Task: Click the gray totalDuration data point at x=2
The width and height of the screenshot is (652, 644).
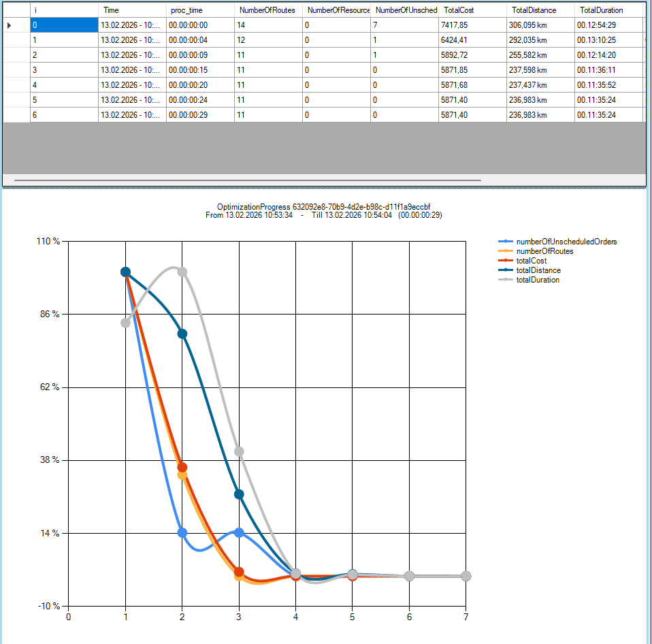Action: (x=182, y=272)
